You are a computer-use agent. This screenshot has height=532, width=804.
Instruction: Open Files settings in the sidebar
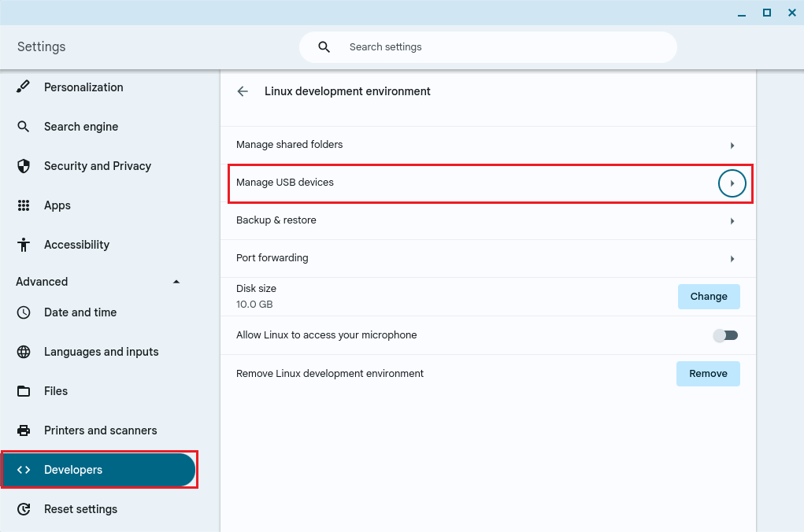pyautogui.click(x=56, y=391)
